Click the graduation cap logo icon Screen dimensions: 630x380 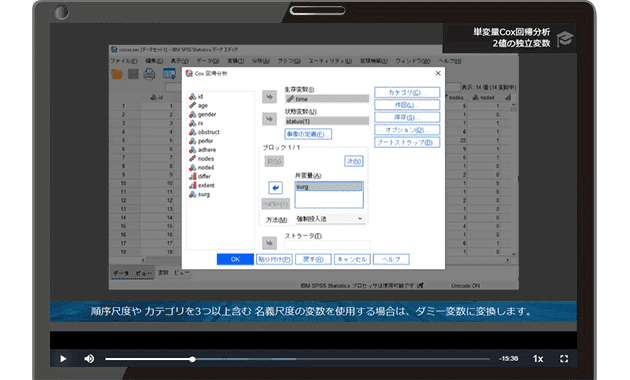coord(565,39)
